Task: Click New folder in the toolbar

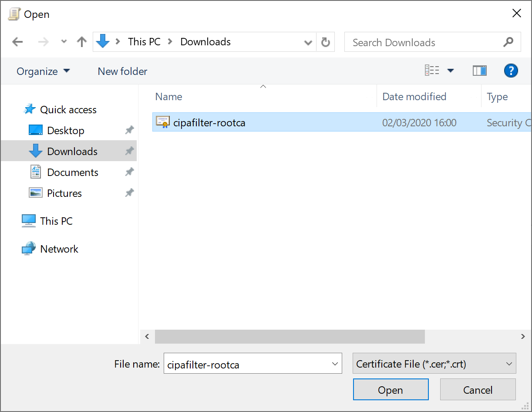Action: (x=122, y=71)
